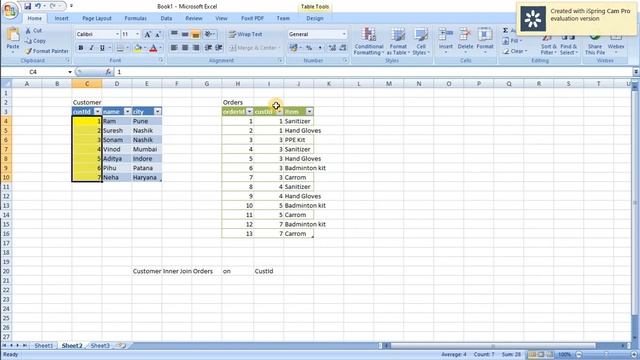Open the name column filter dropdown
This screenshot has height=360, width=640.
coord(127,111)
